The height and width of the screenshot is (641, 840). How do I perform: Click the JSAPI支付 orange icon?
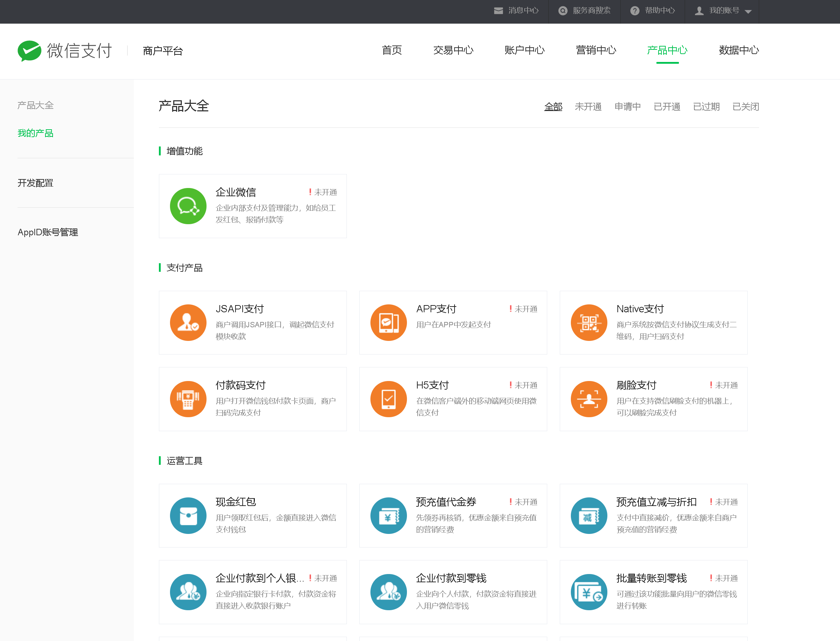point(188,322)
